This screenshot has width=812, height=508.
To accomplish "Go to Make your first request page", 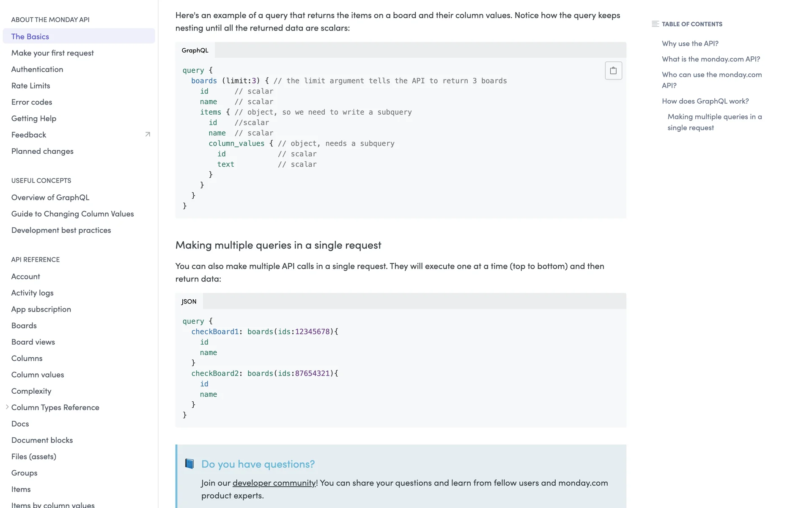I will 52,53.
